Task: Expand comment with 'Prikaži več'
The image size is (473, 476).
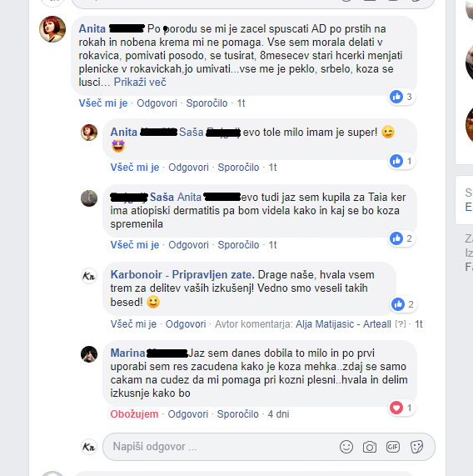Action: [x=140, y=83]
